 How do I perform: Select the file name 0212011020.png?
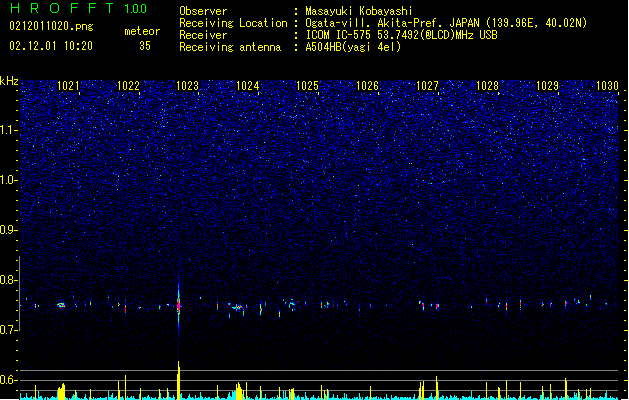click(x=51, y=26)
